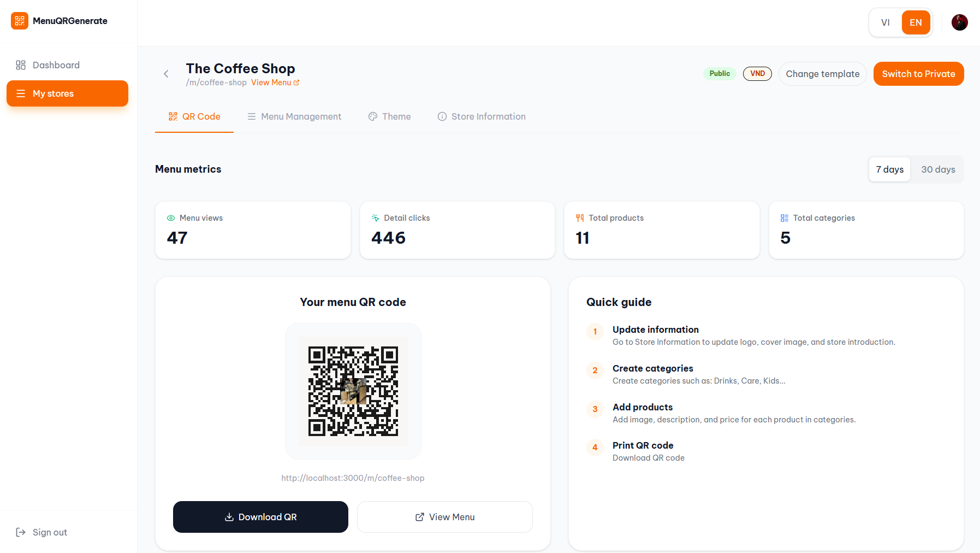Go back using the left chevron arrow

pos(166,74)
